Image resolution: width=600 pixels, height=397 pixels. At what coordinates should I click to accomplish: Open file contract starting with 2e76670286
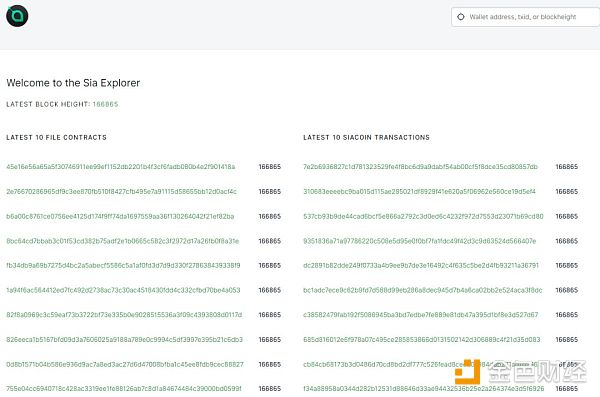click(121, 191)
